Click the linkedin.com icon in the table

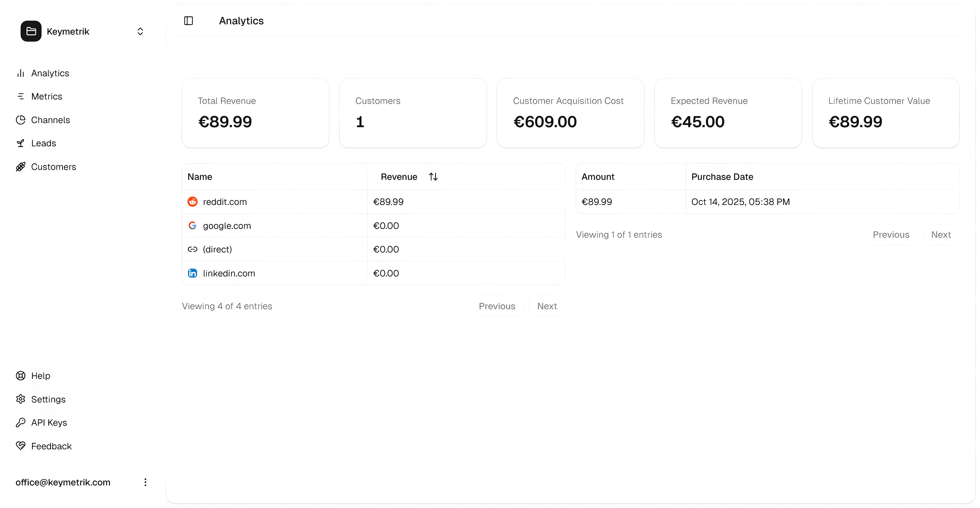click(x=192, y=273)
